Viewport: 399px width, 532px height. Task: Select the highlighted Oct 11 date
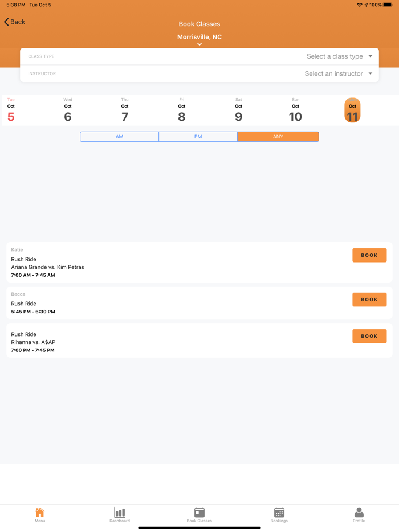point(352,111)
